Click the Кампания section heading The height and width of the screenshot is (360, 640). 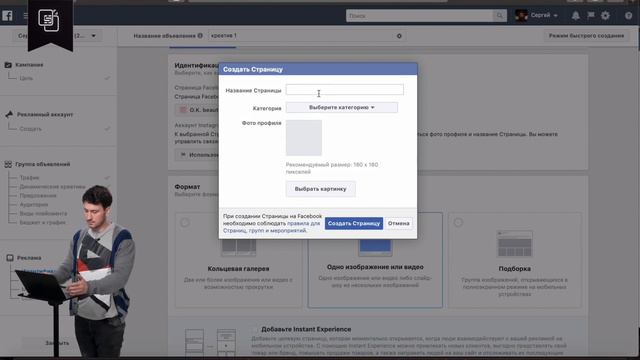tap(29, 65)
